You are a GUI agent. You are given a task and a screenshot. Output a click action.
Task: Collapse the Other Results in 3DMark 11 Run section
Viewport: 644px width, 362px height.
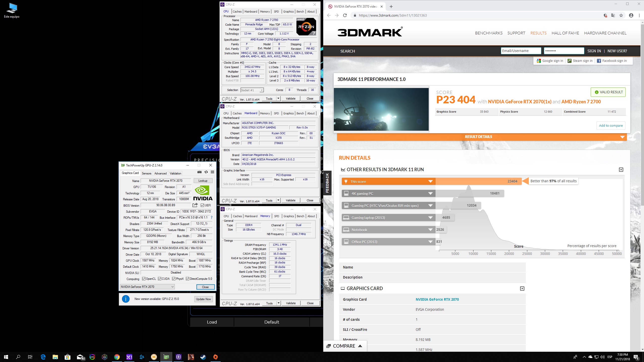click(621, 170)
